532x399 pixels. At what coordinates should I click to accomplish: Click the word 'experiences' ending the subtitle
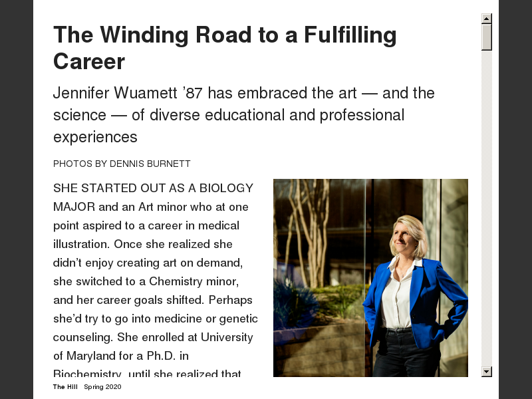(x=95, y=137)
